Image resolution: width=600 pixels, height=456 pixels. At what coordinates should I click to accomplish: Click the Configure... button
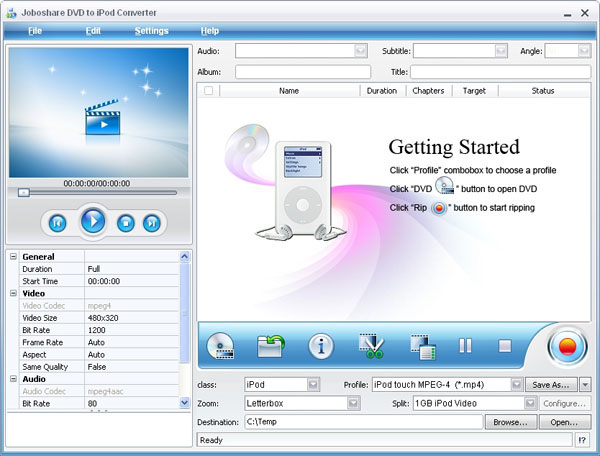[x=564, y=403]
